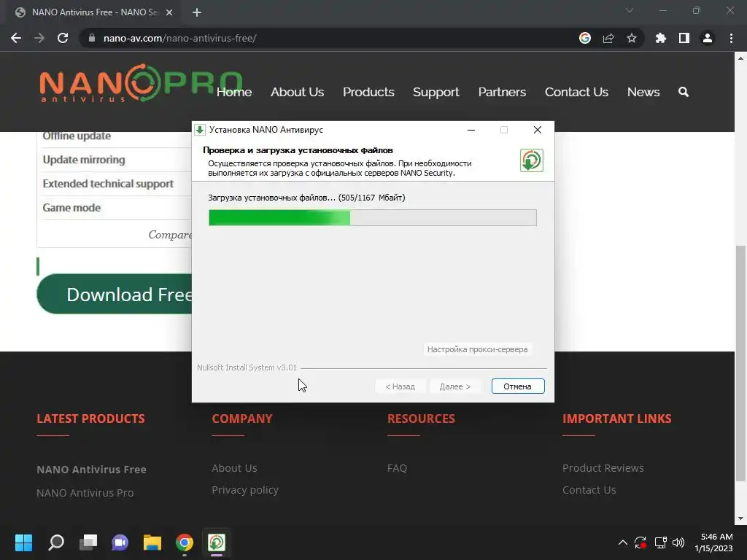The width and height of the screenshot is (747, 560).
Task: Open the Google icon in the address bar
Action: pos(585,38)
